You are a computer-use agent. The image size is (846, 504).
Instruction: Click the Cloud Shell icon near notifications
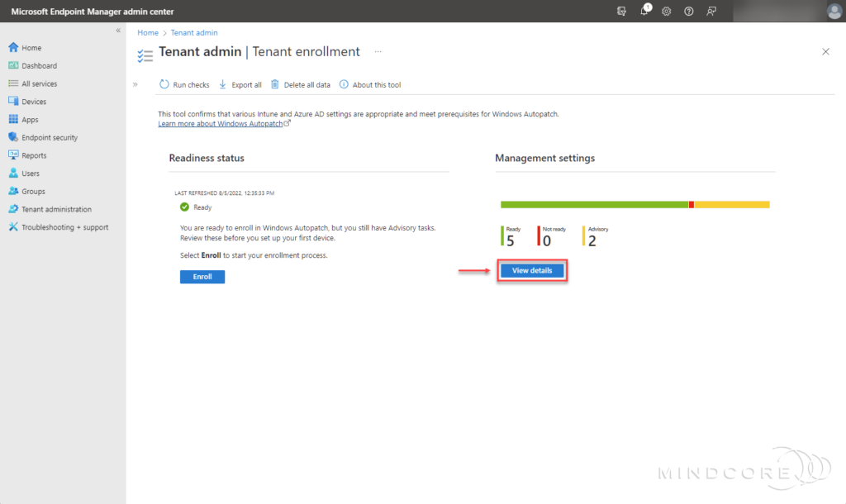pos(621,11)
